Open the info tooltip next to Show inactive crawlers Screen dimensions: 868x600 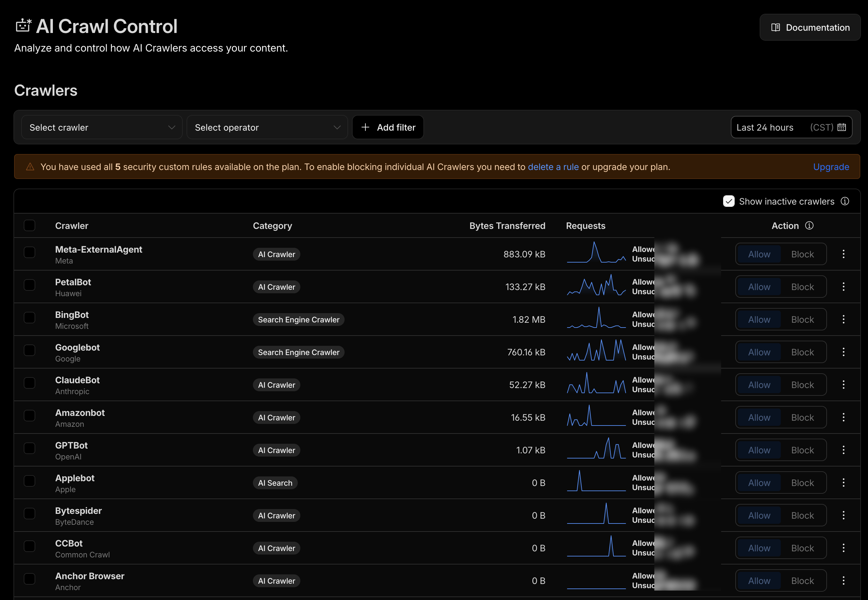tap(845, 201)
